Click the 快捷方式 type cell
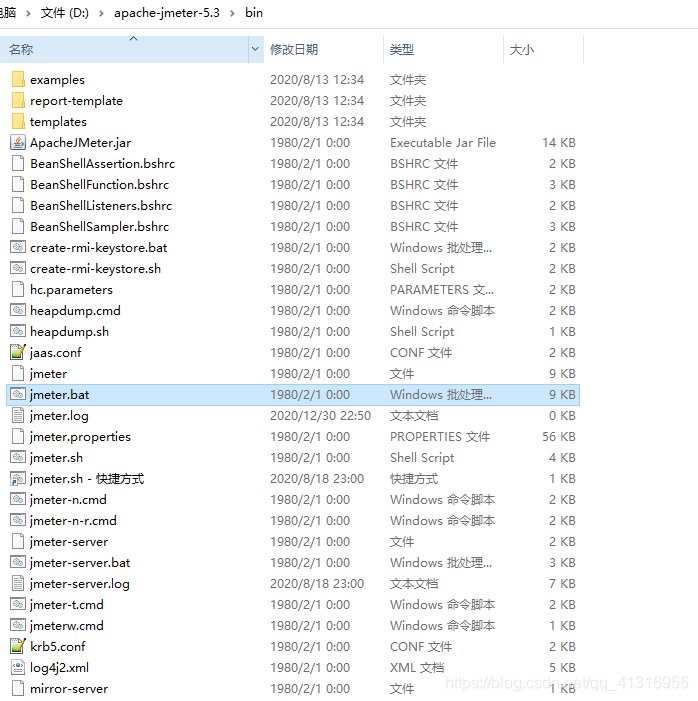The height and width of the screenshot is (701, 698). click(414, 479)
